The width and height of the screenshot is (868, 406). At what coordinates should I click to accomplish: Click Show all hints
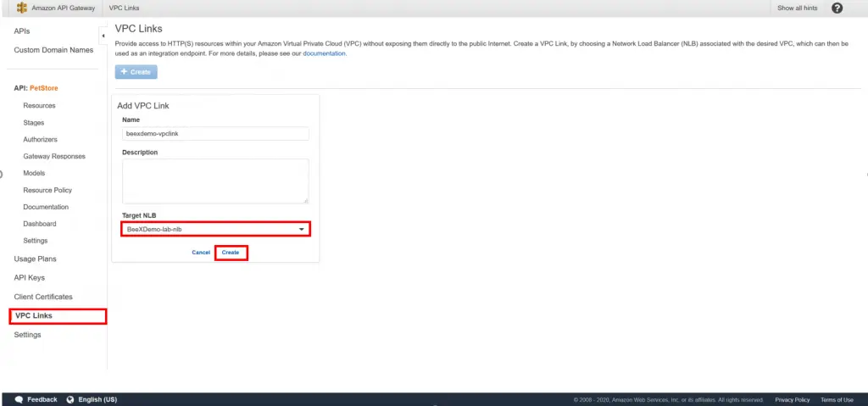point(797,8)
